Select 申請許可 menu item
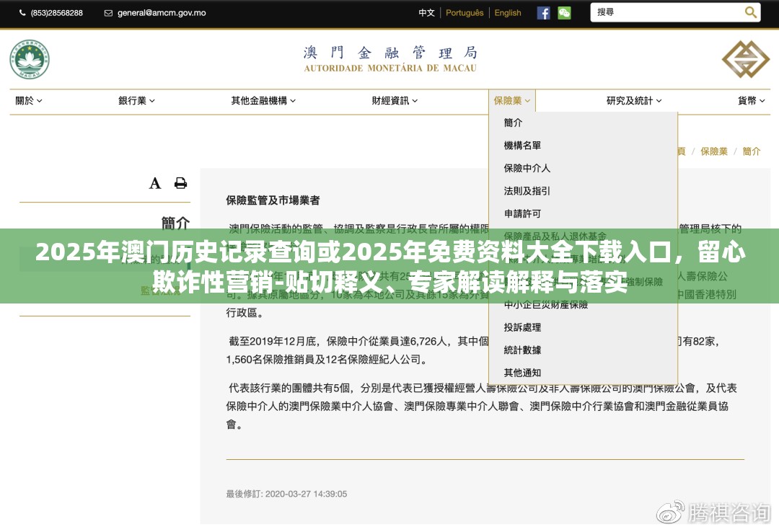This screenshot has height=532, width=779. (522, 213)
